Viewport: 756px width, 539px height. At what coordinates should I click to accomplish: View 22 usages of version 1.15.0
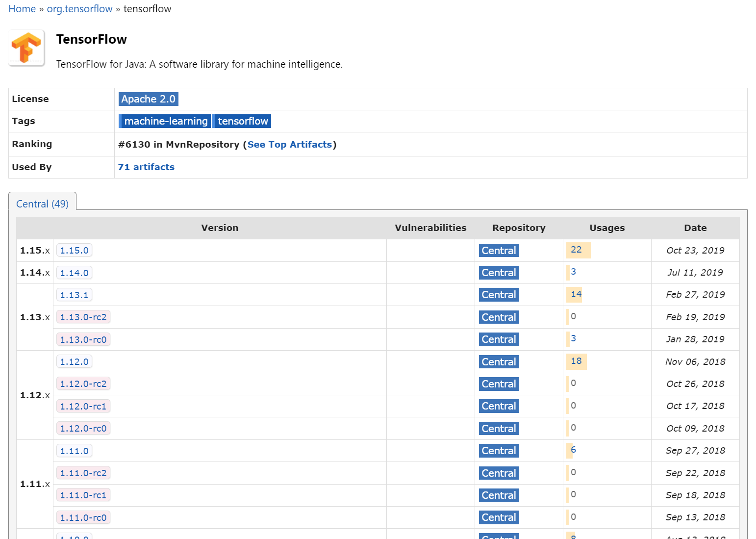(577, 250)
